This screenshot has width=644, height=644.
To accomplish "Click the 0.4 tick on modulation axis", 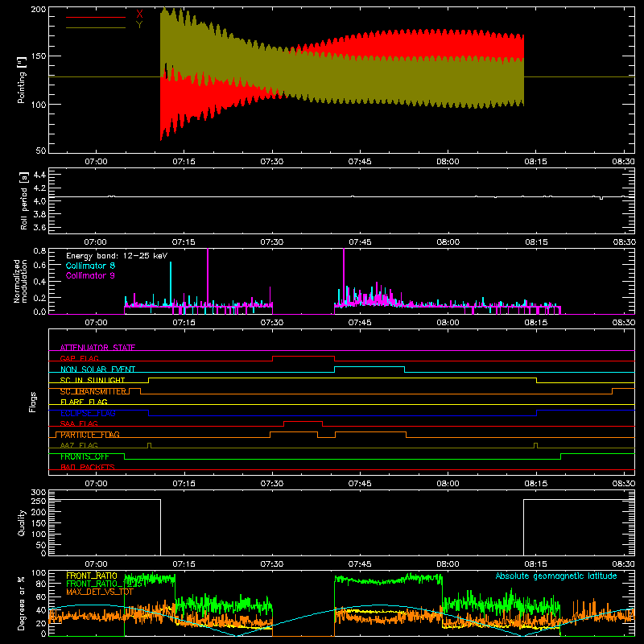I will tap(39, 282).
